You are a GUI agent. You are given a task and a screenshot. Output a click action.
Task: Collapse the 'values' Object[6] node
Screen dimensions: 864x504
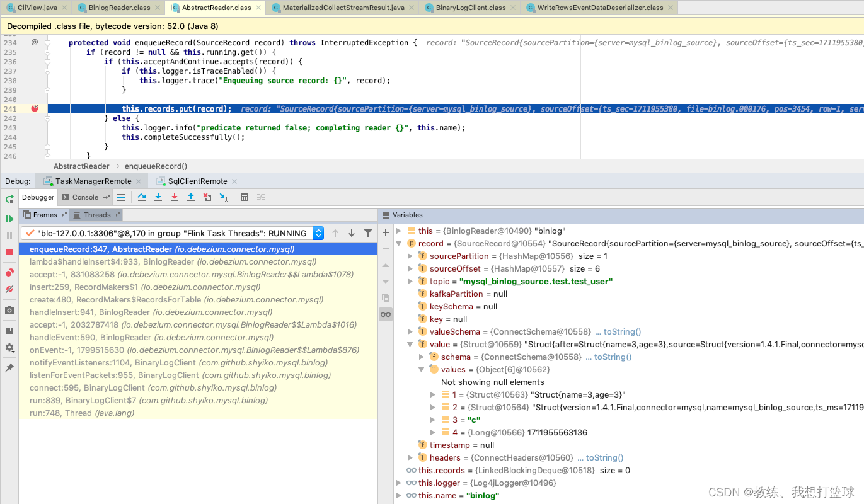(x=422, y=369)
